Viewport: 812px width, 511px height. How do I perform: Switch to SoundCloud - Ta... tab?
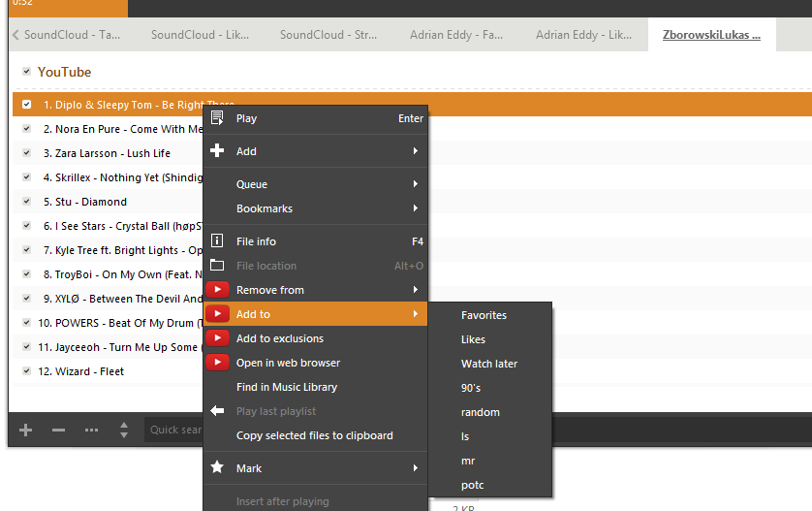(x=72, y=35)
